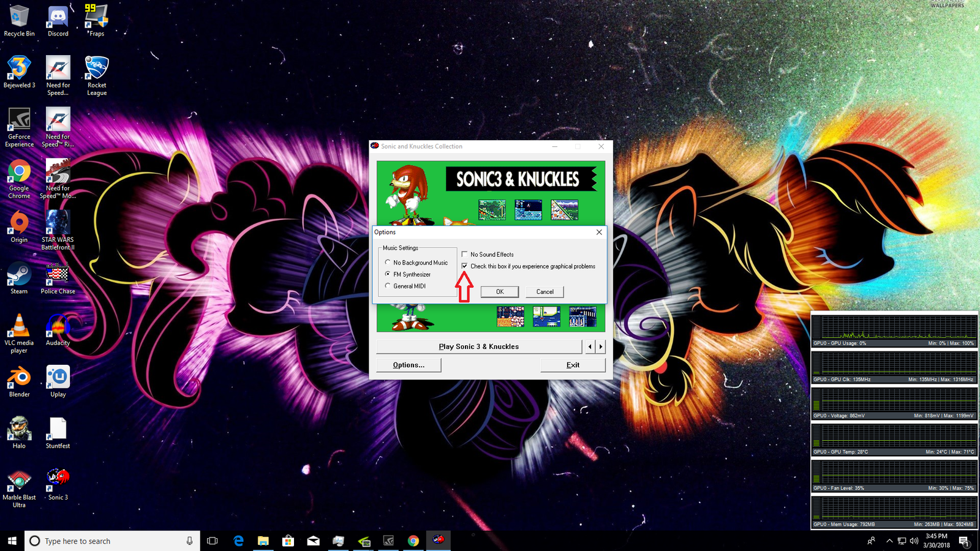The height and width of the screenshot is (551, 980).
Task: Click the Cortana microphone icon
Action: click(189, 541)
